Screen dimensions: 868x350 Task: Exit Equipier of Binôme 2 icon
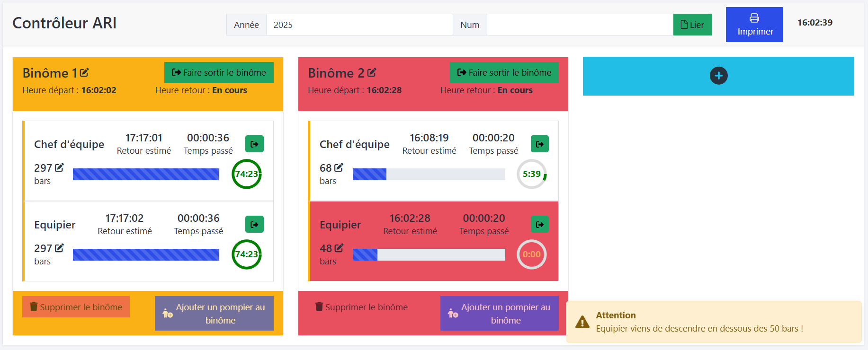tap(540, 224)
